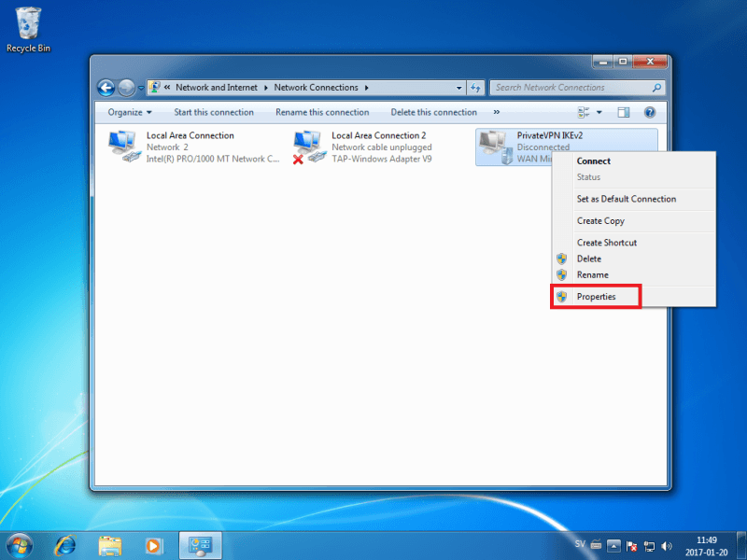Expand the Organize dropdown menu
747x560 pixels.
coord(130,112)
